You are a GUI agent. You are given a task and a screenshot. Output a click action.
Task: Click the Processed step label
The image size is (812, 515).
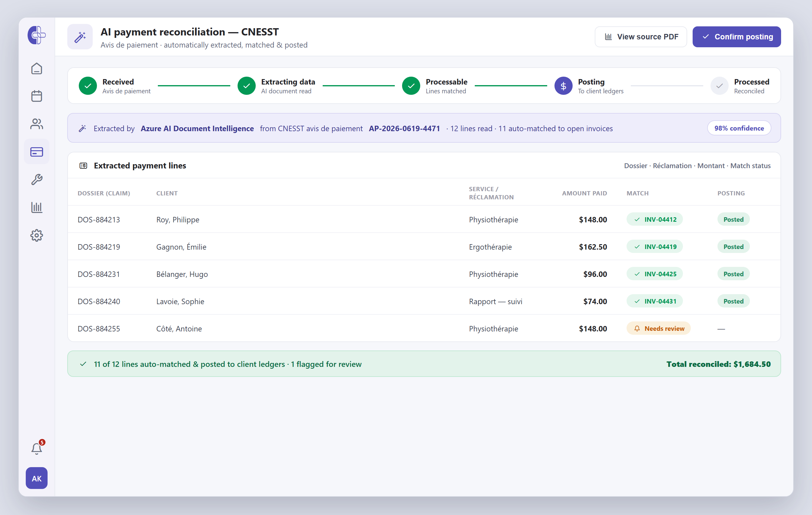751,82
